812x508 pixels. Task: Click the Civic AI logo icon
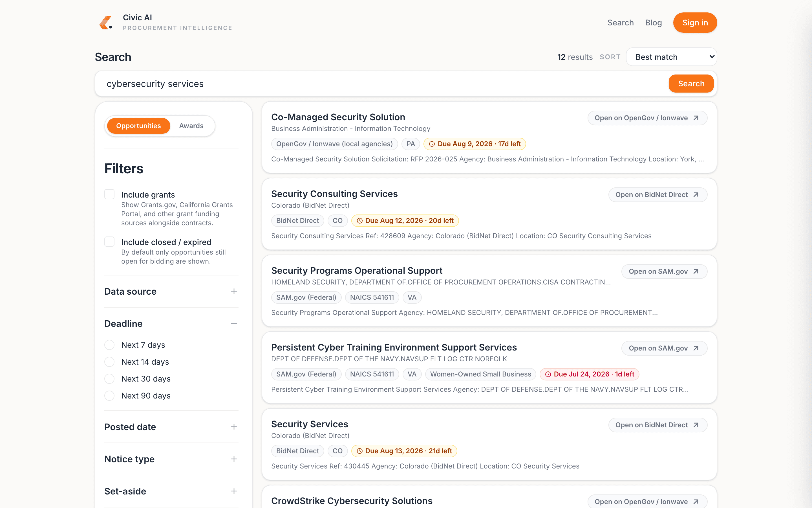point(106,23)
